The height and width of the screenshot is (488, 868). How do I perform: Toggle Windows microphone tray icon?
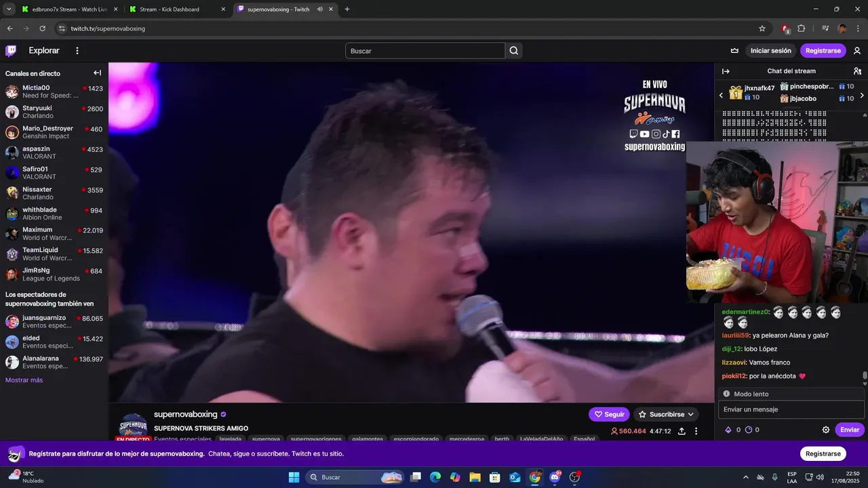click(774, 477)
